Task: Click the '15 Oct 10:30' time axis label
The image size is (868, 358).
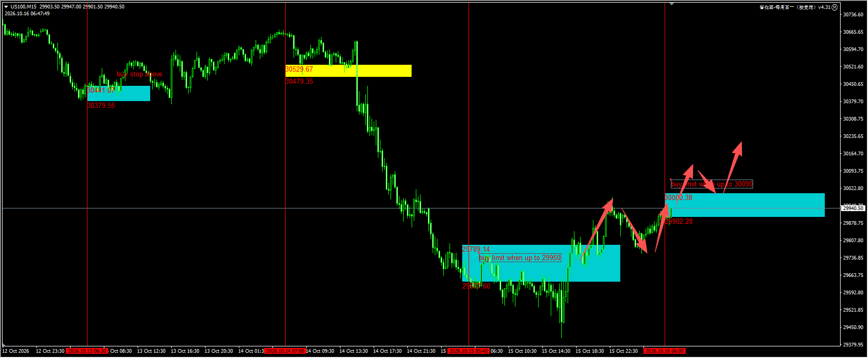Action: (x=522, y=351)
